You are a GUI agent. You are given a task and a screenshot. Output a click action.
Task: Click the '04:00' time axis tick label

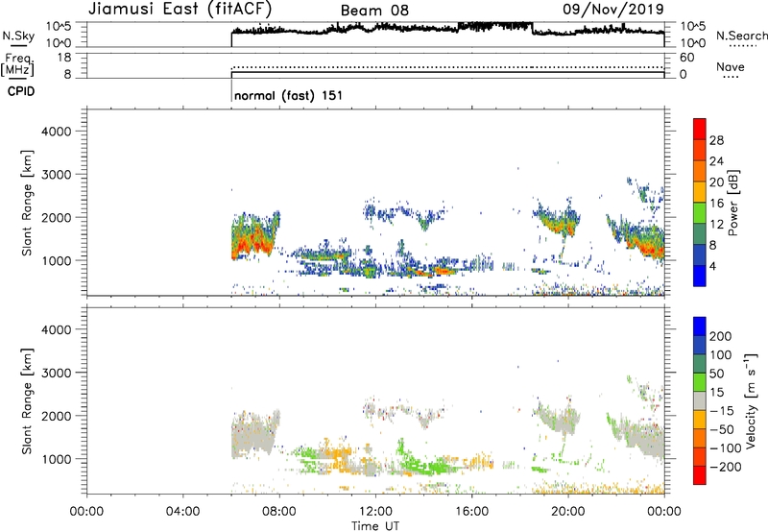pyautogui.click(x=182, y=512)
